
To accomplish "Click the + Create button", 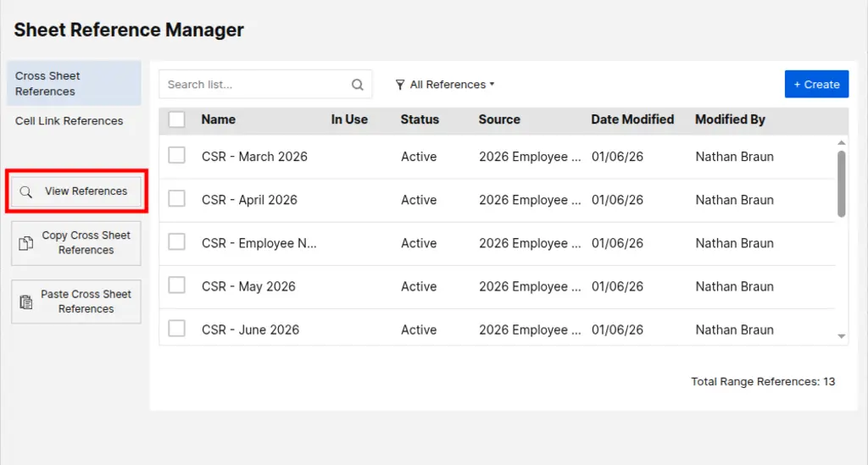I will pos(816,84).
